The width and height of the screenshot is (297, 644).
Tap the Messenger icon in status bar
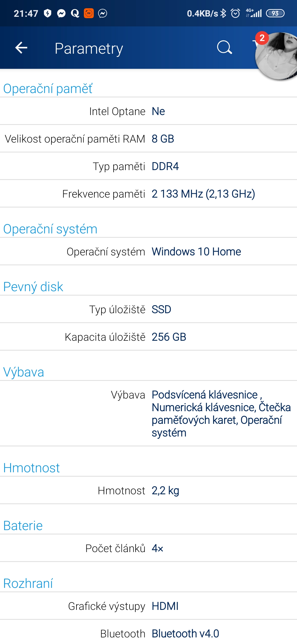coord(61,13)
